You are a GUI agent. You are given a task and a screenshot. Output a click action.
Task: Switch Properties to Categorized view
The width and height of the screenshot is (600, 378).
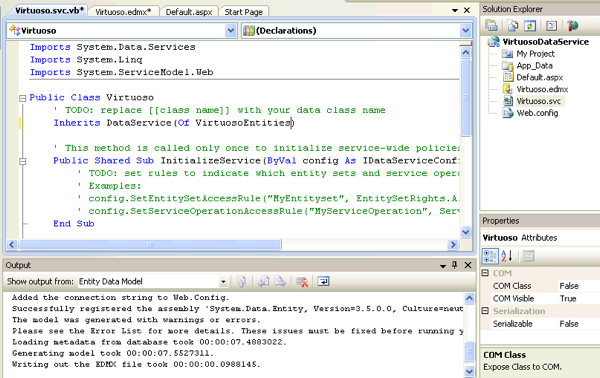[x=490, y=256]
